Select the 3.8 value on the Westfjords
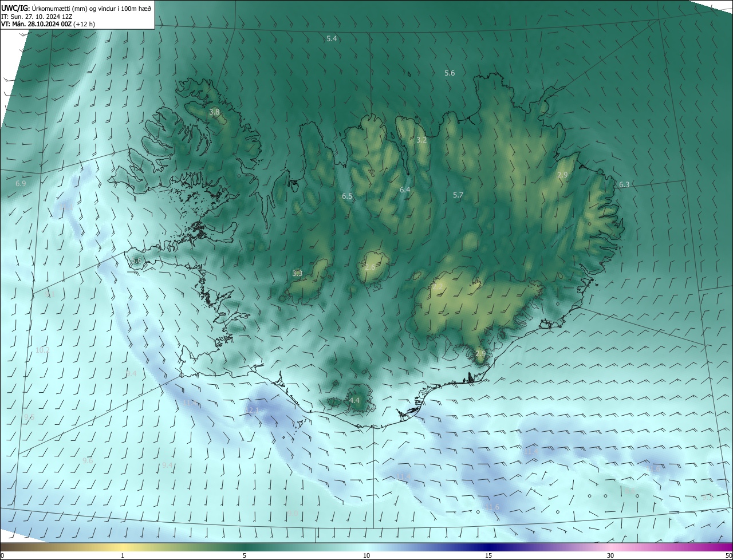This screenshot has height=560, width=733. (x=214, y=112)
